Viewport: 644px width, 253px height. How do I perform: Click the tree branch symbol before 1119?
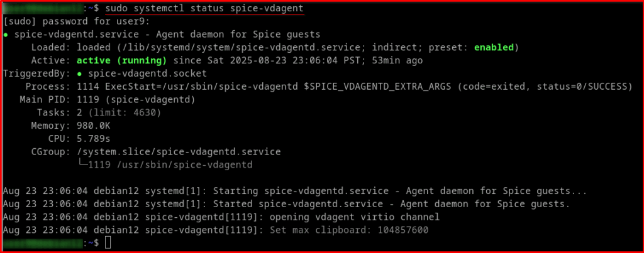[82, 165]
